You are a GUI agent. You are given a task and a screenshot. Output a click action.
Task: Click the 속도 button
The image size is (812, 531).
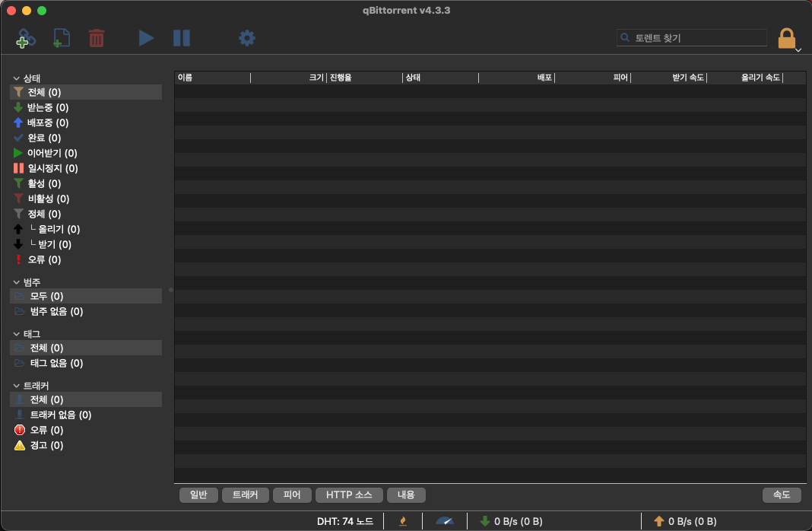click(x=782, y=495)
